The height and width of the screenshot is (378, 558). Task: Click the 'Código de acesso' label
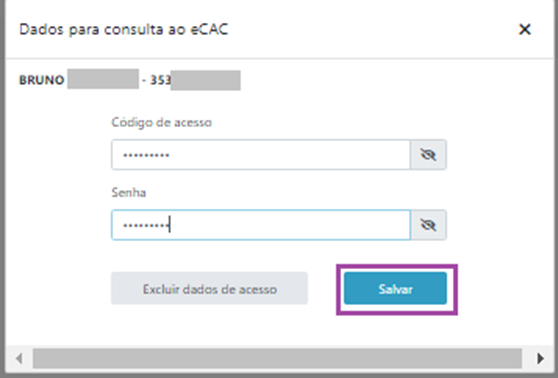coord(162,122)
